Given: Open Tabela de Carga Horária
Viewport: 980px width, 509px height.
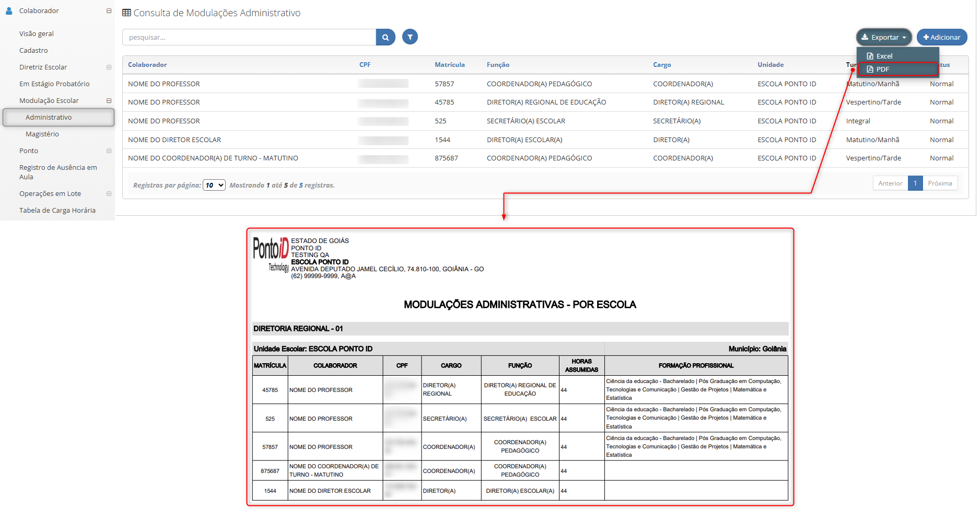Looking at the screenshot, I should tap(57, 210).
